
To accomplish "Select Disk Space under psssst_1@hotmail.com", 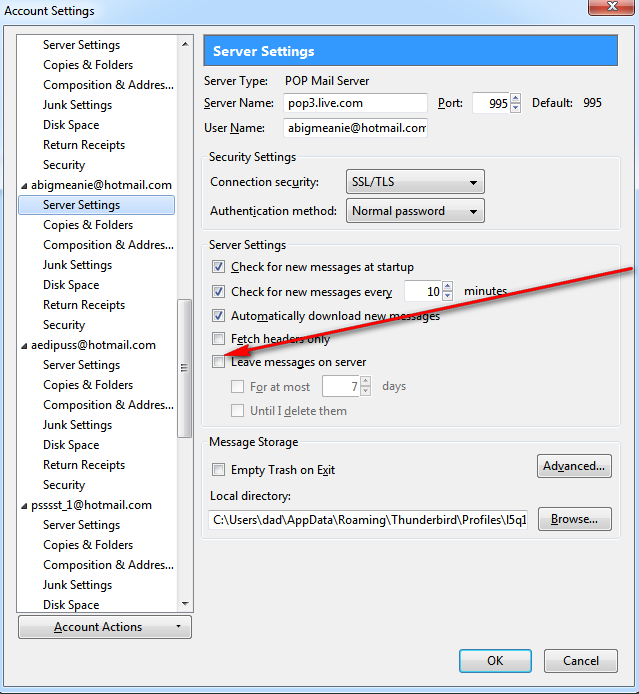I will (71, 605).
